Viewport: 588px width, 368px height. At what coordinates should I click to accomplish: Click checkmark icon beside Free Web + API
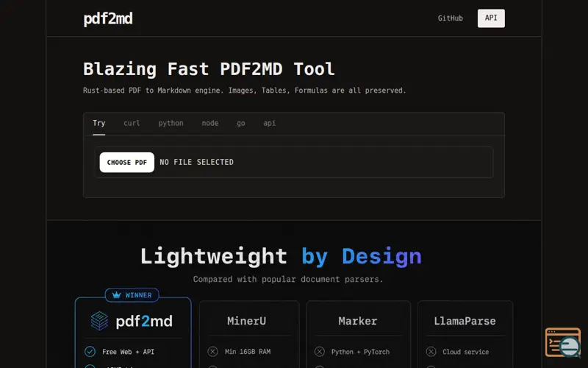click(90, 352)
